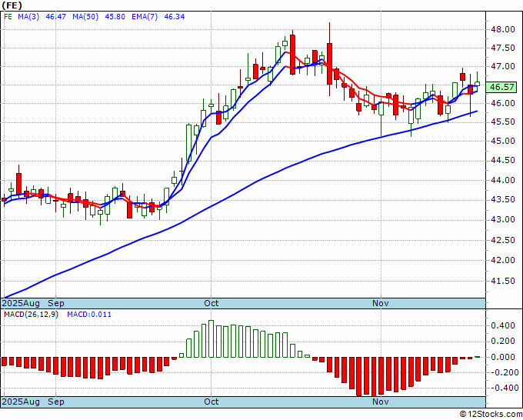Click the 48.00 price axis label
This screenshot has width=523, height=420.
click(503, 29)
